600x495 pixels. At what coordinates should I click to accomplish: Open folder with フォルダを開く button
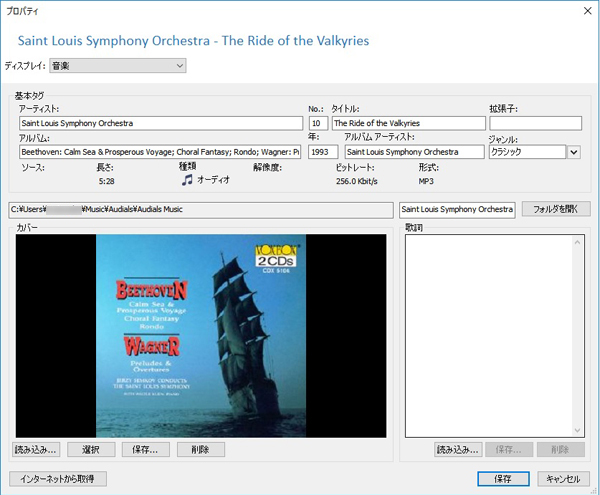556,209
